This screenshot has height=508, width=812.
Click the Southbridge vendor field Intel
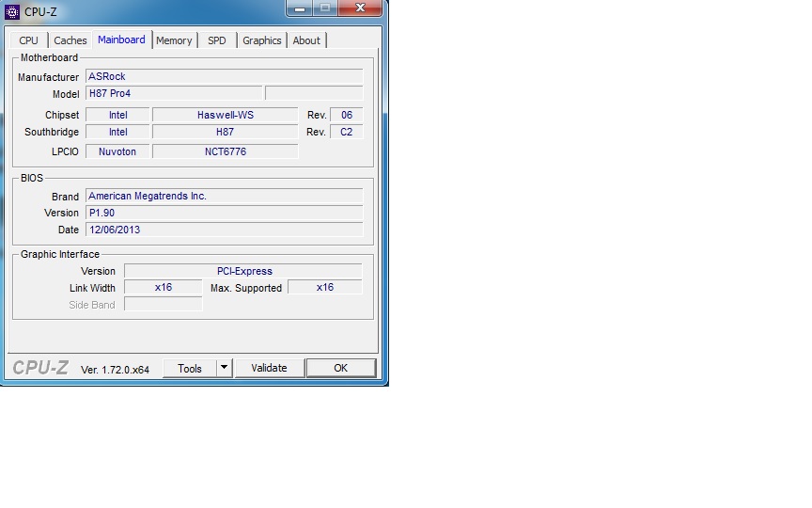[118, 133]
